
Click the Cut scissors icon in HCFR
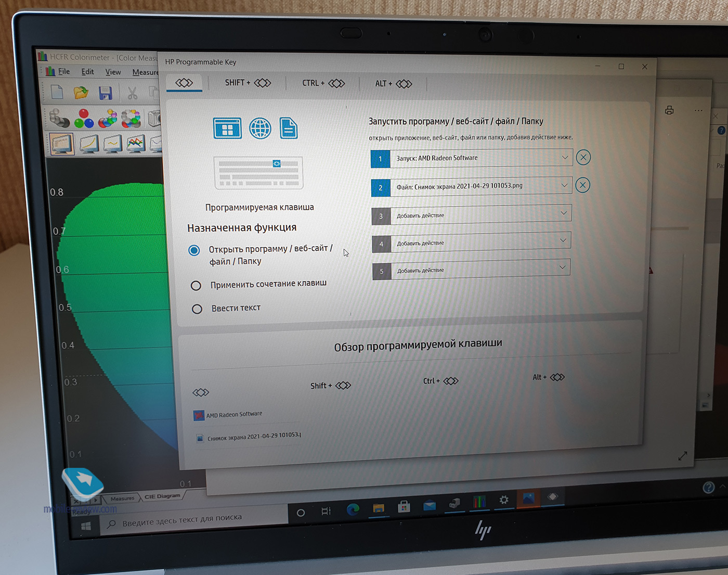132,94
